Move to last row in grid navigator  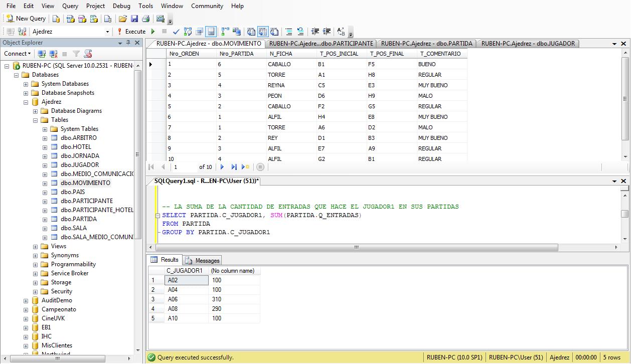pos(234,167)
